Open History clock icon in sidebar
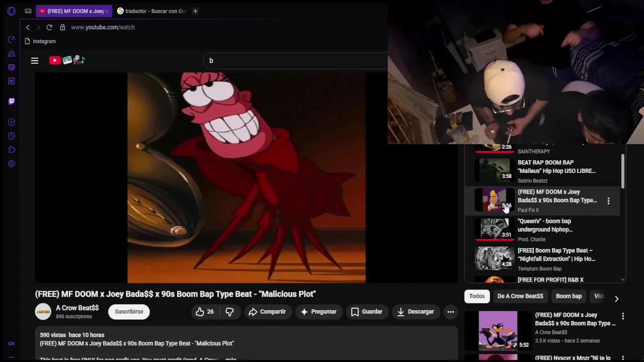The height and width of the screenshot is (362, 644). [12, 136]
